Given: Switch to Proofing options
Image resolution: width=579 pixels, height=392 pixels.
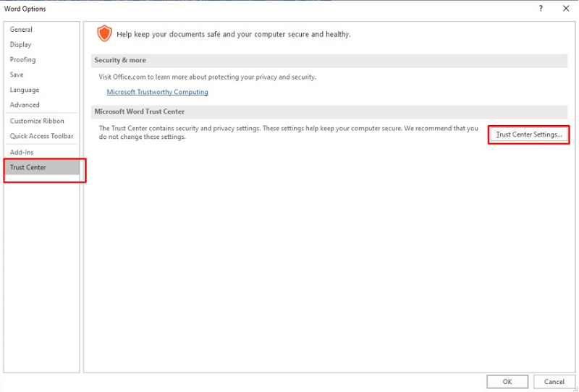Looking at the screenshot, I should pos(23,60).
